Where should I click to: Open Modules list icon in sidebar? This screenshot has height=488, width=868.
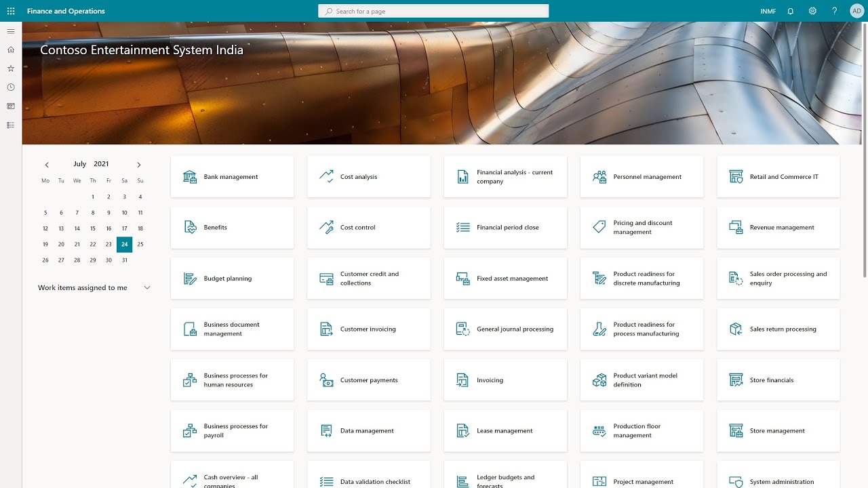click(11, 125)
